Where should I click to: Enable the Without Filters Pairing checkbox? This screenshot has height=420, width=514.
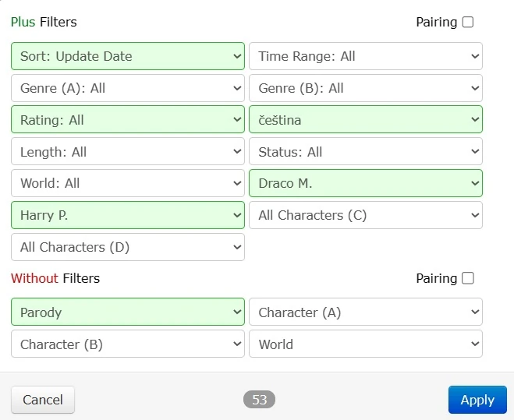coord(468,278)
